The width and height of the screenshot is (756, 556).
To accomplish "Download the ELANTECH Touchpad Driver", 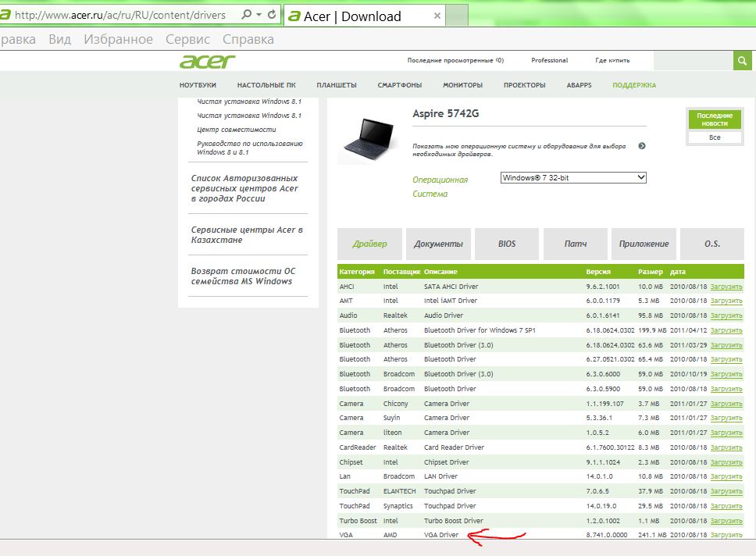I will coord(726,491).
